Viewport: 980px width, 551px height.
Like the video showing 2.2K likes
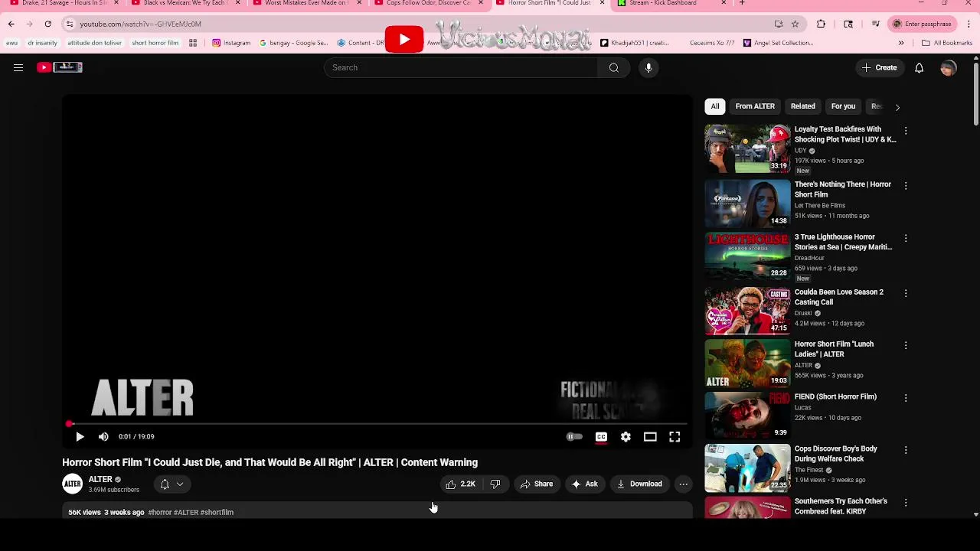point(460,484)
